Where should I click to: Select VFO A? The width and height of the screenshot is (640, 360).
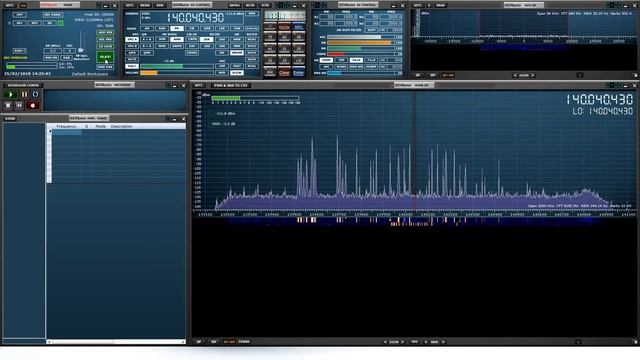coord(132,40)
